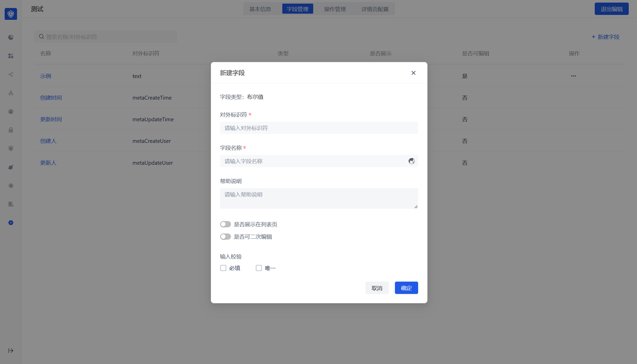Image resolution: width=637 pixels, height=364 pixels.
Task: Click the planet icon in the sidebar
Action: click(x=11, y=167)
